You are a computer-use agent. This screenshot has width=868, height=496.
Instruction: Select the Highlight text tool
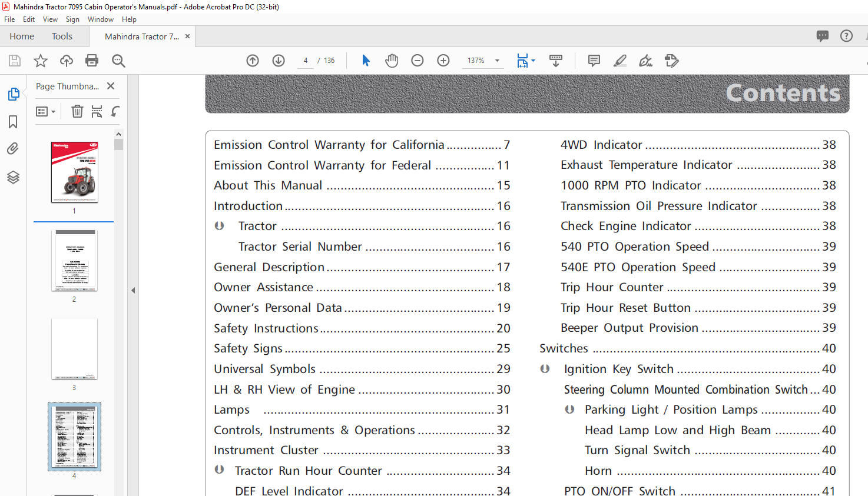619,61
